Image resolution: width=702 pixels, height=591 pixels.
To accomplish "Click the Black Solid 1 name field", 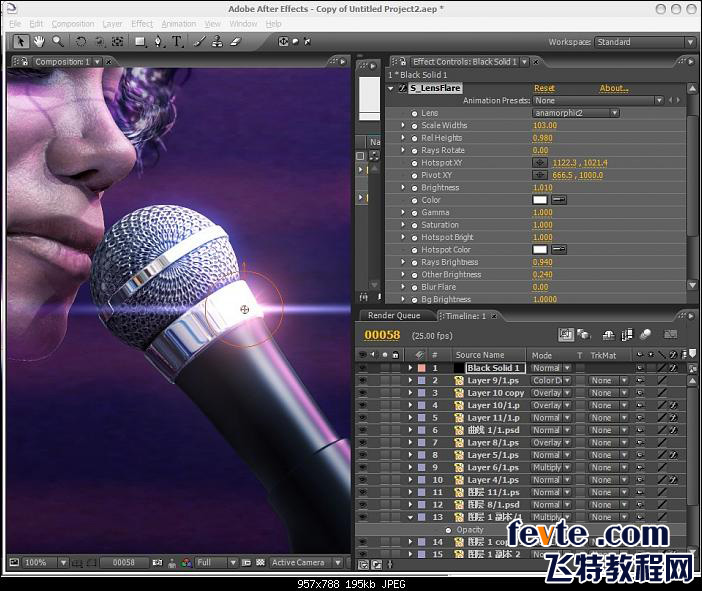I will pos(495,368).
